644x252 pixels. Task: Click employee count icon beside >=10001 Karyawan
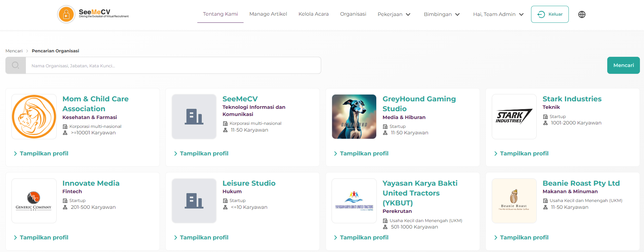[x=65, y=133]
